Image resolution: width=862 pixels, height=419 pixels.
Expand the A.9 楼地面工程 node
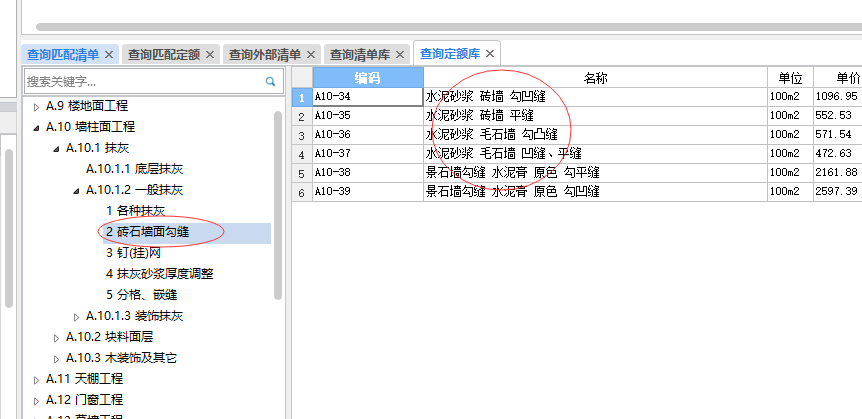pyautogui.click(x=36, y=106)
